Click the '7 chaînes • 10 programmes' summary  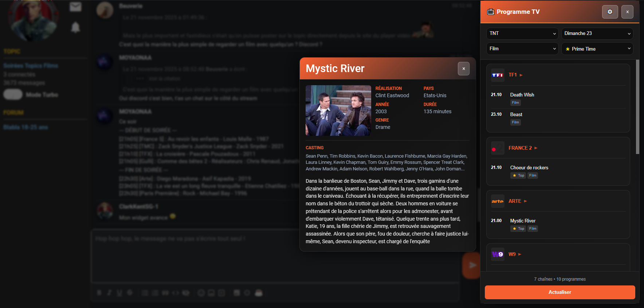(560, 279)
